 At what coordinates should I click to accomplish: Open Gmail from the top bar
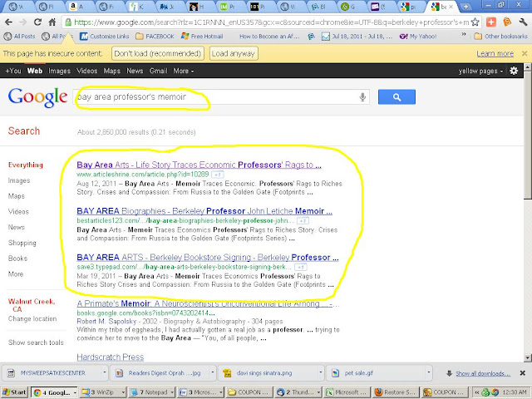[x=159, y=71]
